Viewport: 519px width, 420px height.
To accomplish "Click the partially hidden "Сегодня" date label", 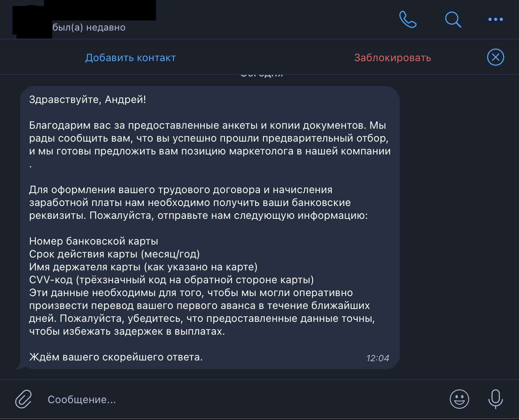I will click(x=262, y=75).
